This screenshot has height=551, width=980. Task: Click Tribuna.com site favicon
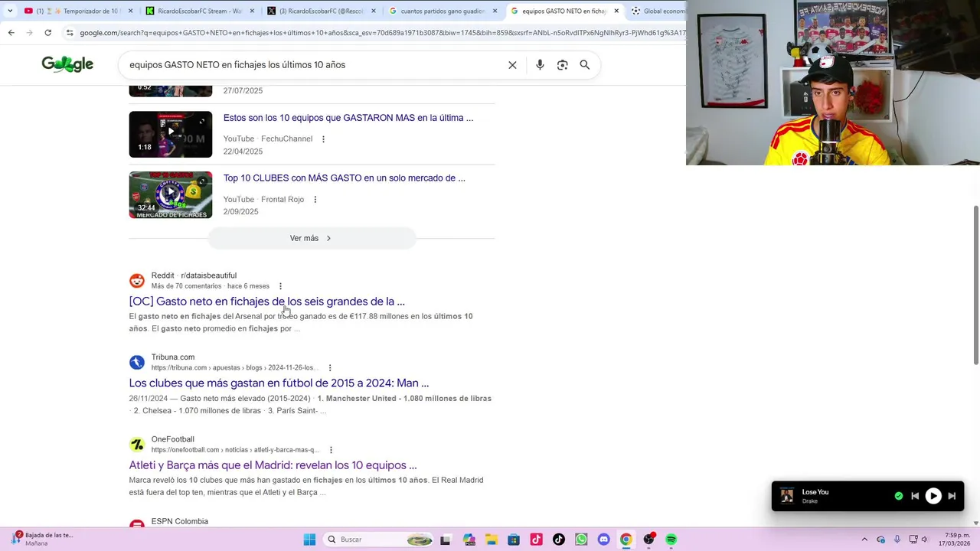click(137, 363)
